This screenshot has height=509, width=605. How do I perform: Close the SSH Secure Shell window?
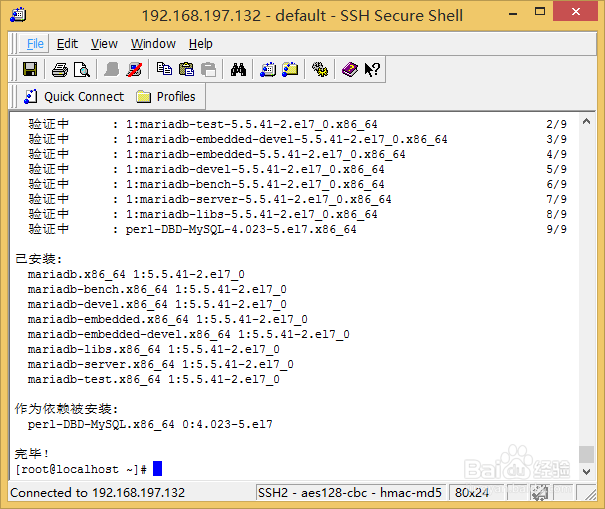coord(576,12)
